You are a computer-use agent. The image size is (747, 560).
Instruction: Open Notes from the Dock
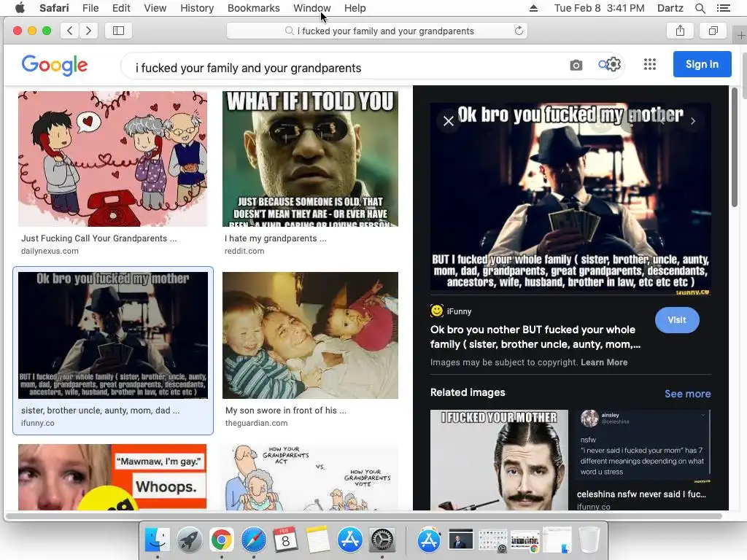(x=318, y=540)
